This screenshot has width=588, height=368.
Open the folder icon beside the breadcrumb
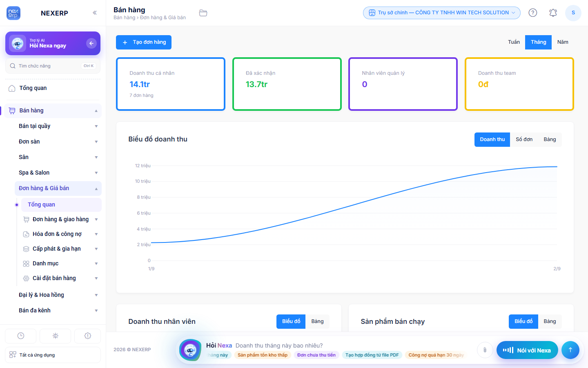point(203,13)
